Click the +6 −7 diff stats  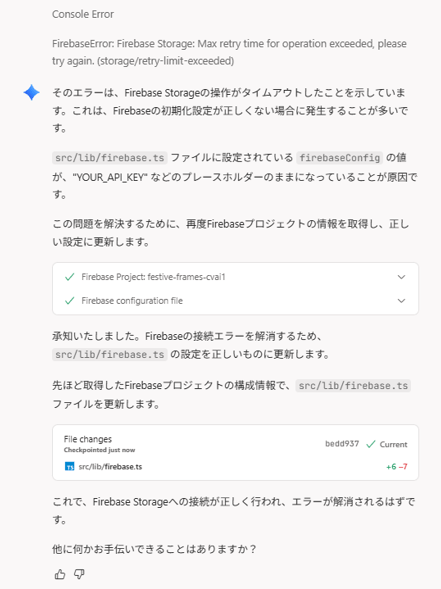coord(397,467)
